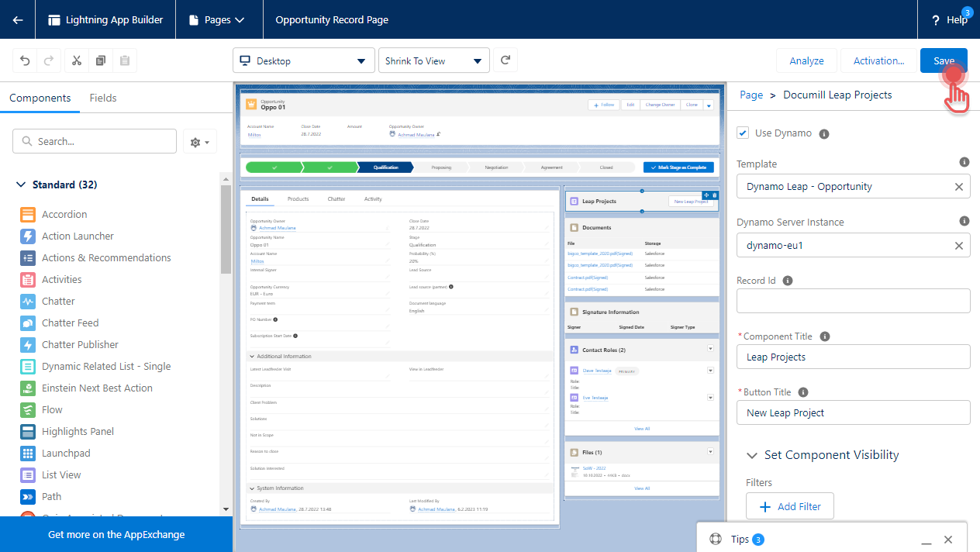Uncheck the Use Dynamo checkbox
This screenshot has width=980, height=552.
coord(742,132)
